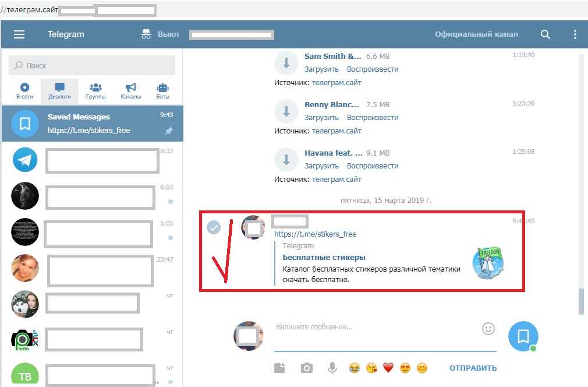
Task: Open https://t.me/stikers_free link in message
Action: click(x=315, y=234)
